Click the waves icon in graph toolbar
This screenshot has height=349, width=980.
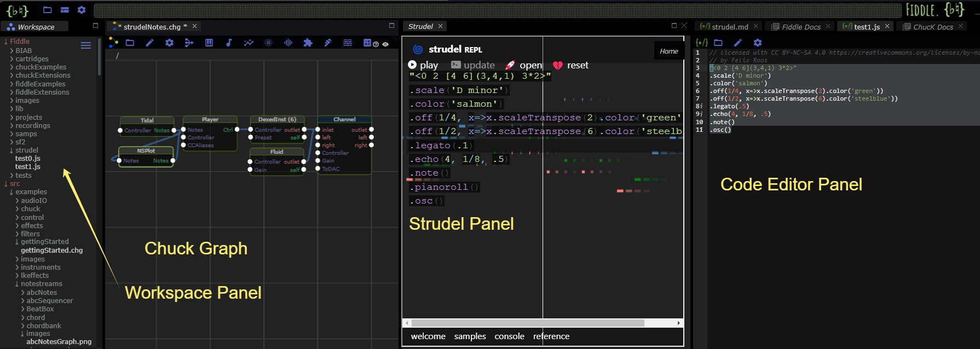(348, 43)
